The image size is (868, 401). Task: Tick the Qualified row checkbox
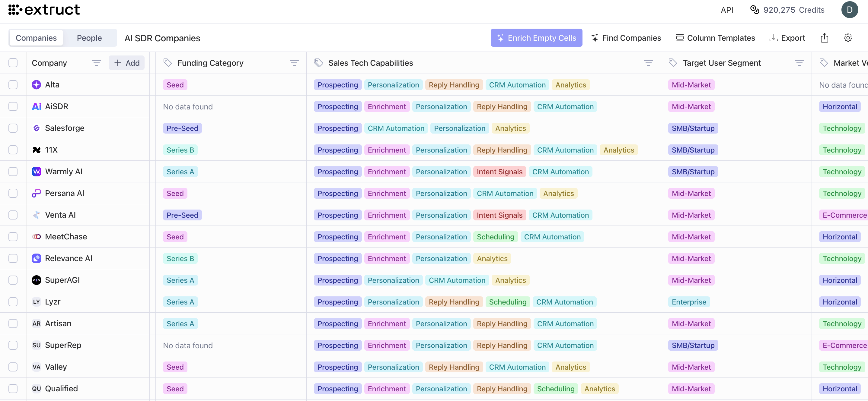click(13, 389)
